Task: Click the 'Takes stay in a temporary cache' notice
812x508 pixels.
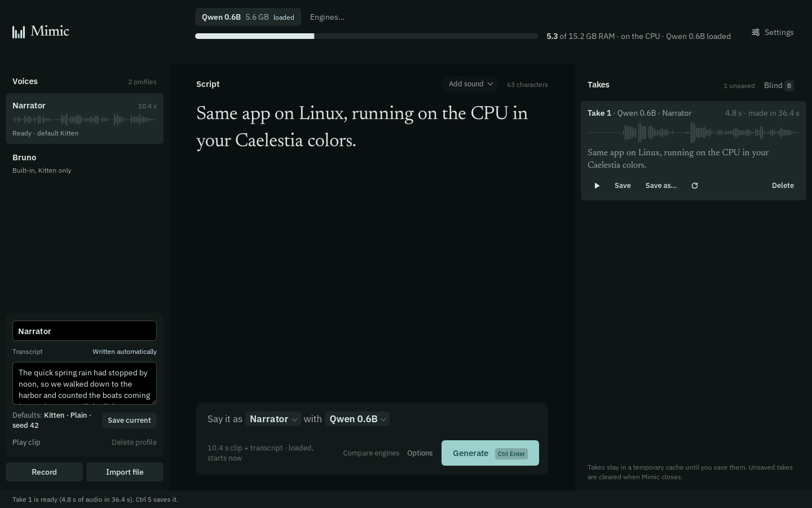Action: point(690,472)
